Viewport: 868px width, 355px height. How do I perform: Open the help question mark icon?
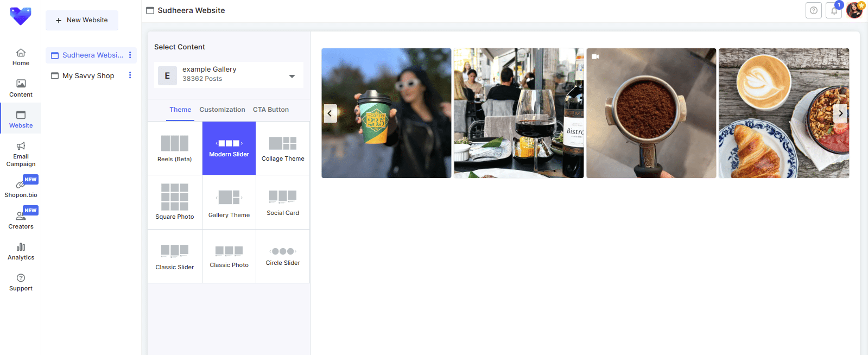tap(813, 10)
